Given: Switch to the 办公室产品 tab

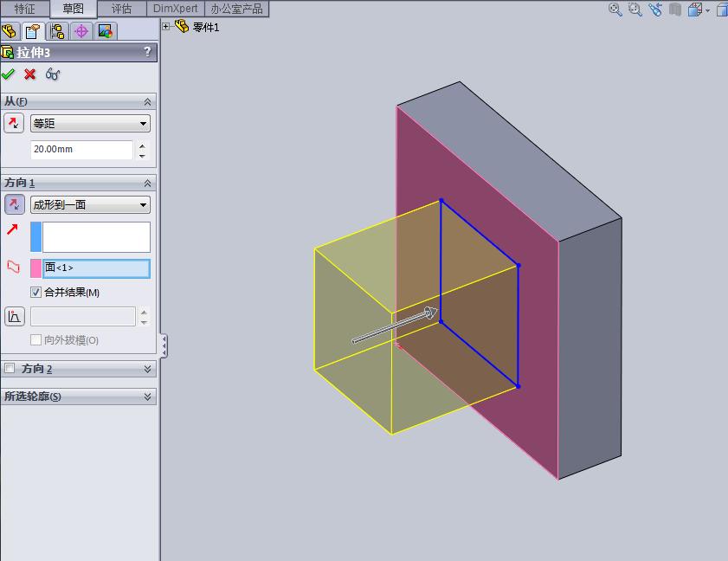Looking at the screenshot, I should (x=236, y=9).
